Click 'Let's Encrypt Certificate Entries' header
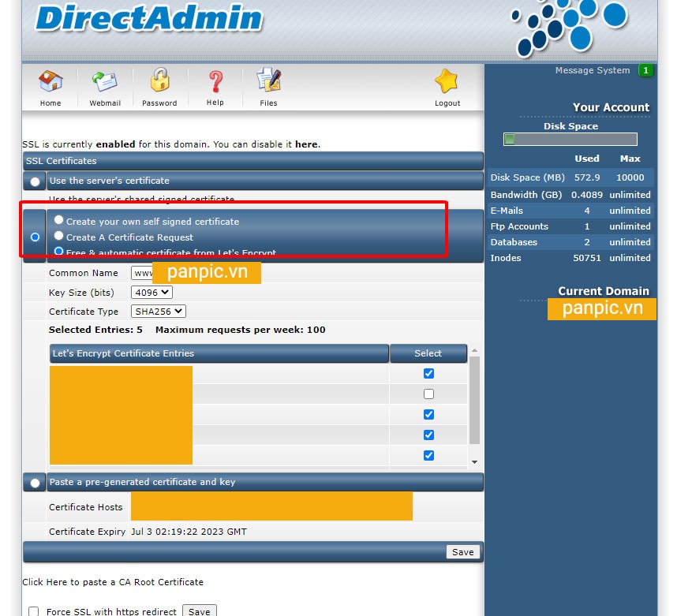 tap(219, 353)
